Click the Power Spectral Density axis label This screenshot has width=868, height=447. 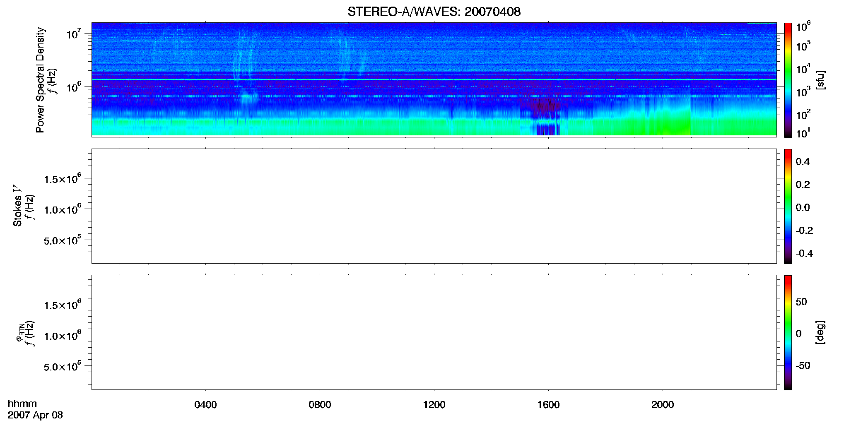(40, 80)
